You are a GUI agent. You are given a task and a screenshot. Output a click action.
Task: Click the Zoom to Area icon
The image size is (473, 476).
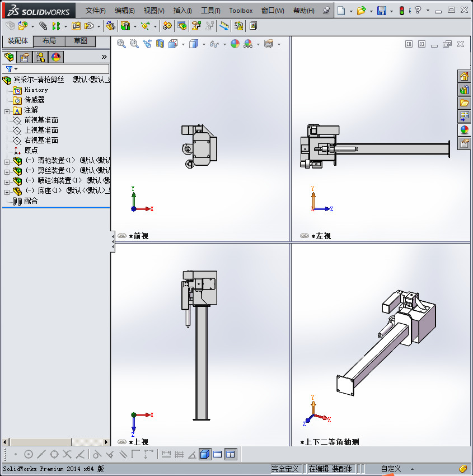point(134,44)
